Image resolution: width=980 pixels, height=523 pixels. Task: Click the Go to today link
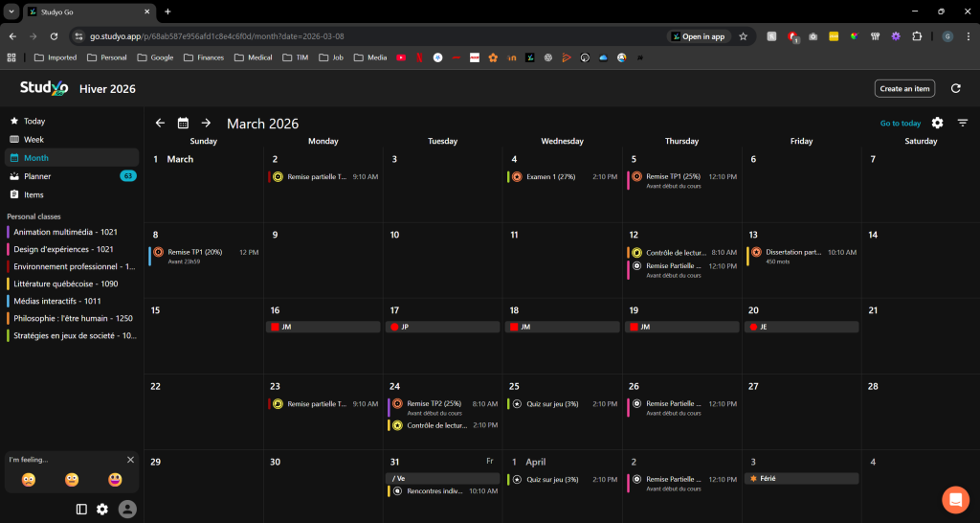(x=900, y=124)
